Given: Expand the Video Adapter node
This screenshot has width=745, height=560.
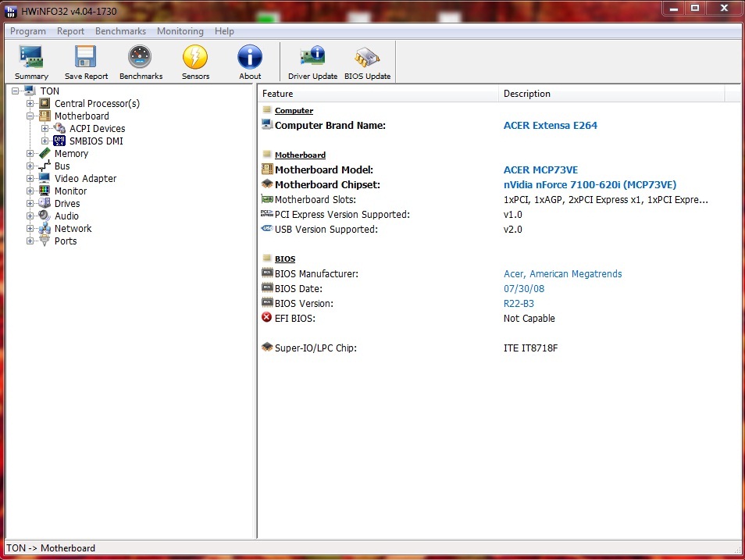Looking at the screenshot, I should pyautogui.click(x=30, y=178).
